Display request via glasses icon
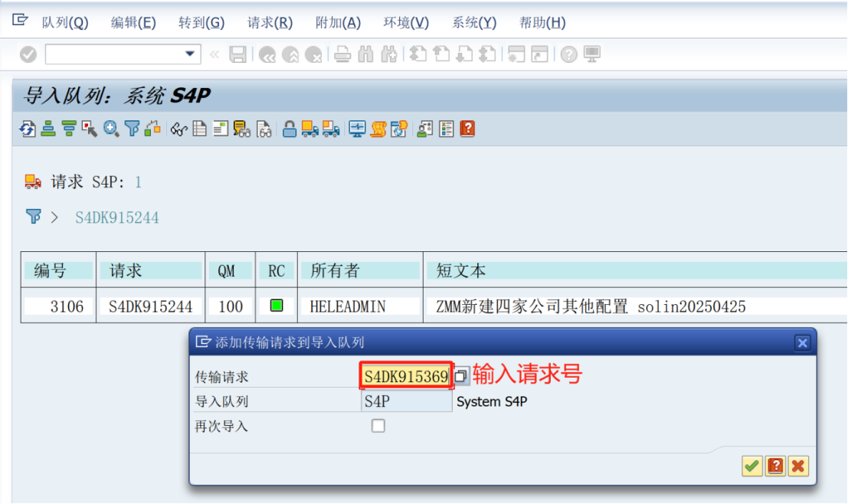The image size is (848, 504). click(178, 129)
